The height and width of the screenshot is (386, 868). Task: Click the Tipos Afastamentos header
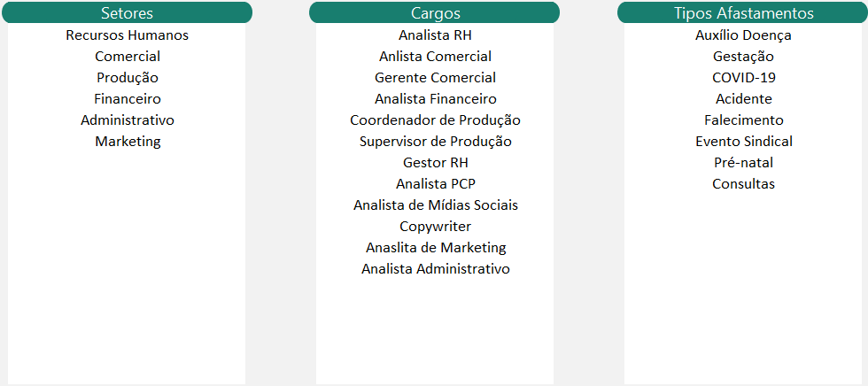tap(743, 13)
